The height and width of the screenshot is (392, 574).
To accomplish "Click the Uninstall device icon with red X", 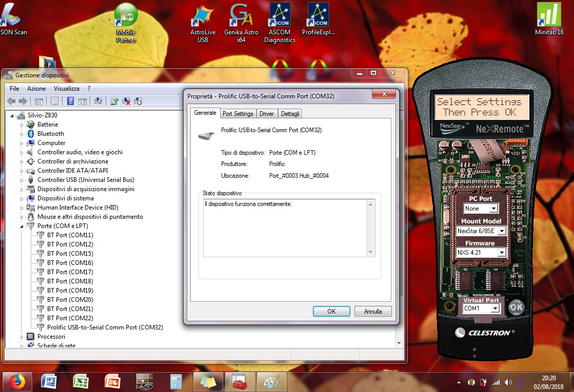I will click(x=126, y=101).
